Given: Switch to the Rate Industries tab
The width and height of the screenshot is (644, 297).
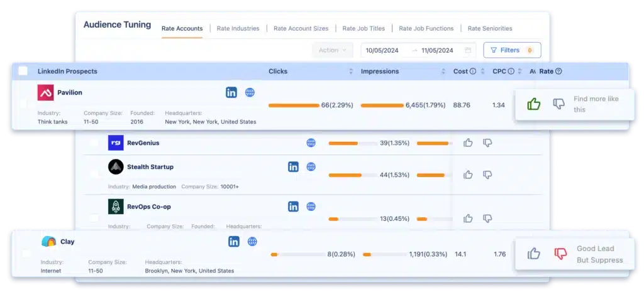Looking at the screenshot, I should [238, 28].
